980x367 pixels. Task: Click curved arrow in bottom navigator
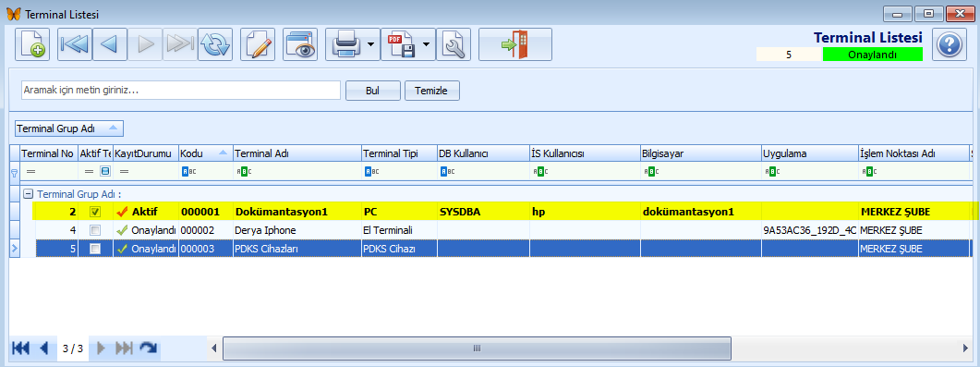(149, 349)
